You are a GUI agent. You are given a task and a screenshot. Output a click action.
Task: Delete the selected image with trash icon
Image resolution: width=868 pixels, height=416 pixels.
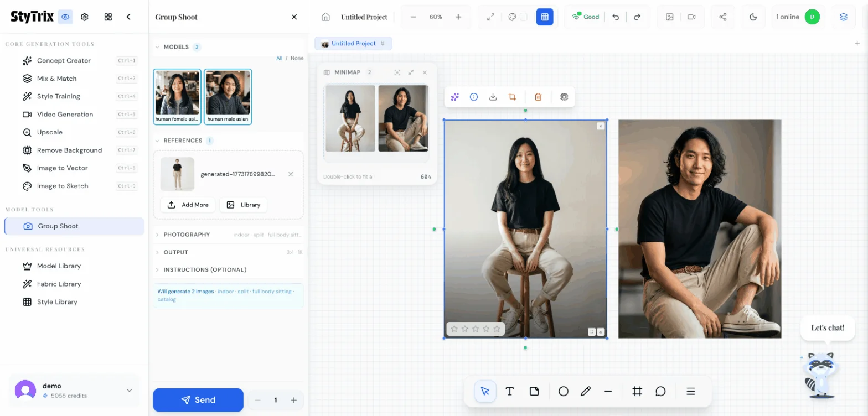[x=538, y=97]
